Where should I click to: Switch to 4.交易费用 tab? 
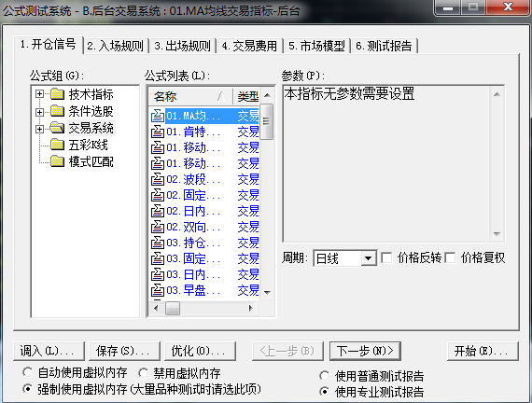(x=250, y=46)
